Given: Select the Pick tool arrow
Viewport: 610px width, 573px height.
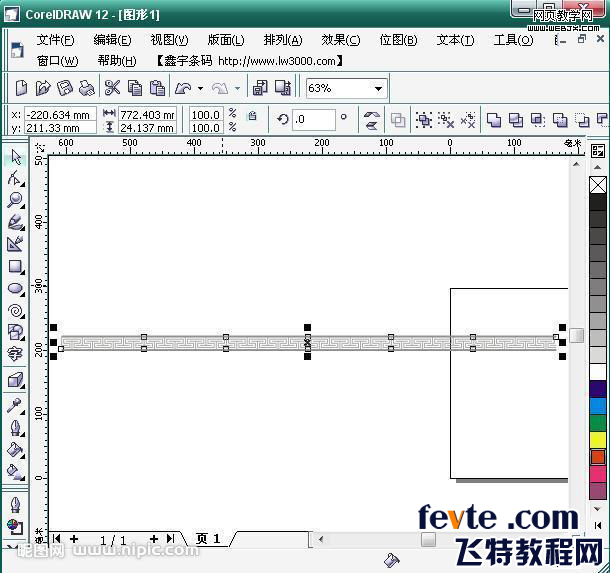Looking at the screenshot, I should (x=16, y=157).
